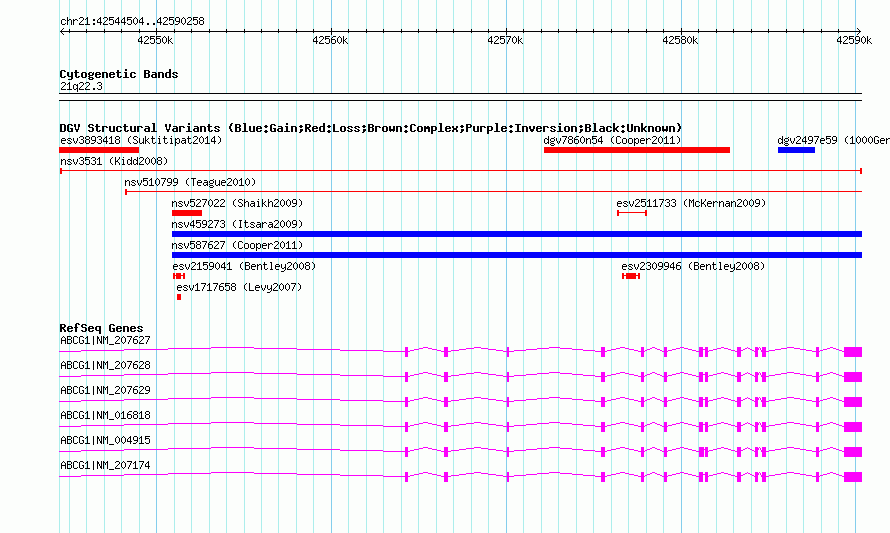Viewport: 890px width, 533px height.
Task: Click the ABCG1|NM_207627 transcript label
Action: pos(105,341)
